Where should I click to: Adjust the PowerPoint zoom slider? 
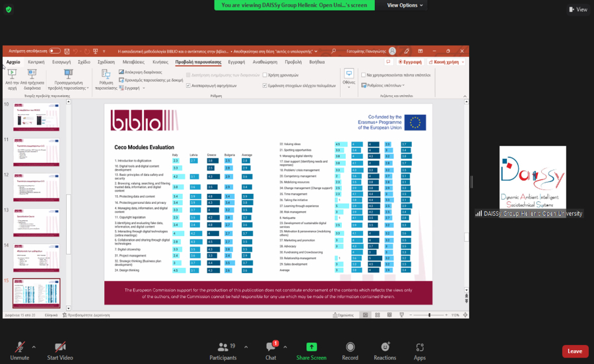(429, 315)
